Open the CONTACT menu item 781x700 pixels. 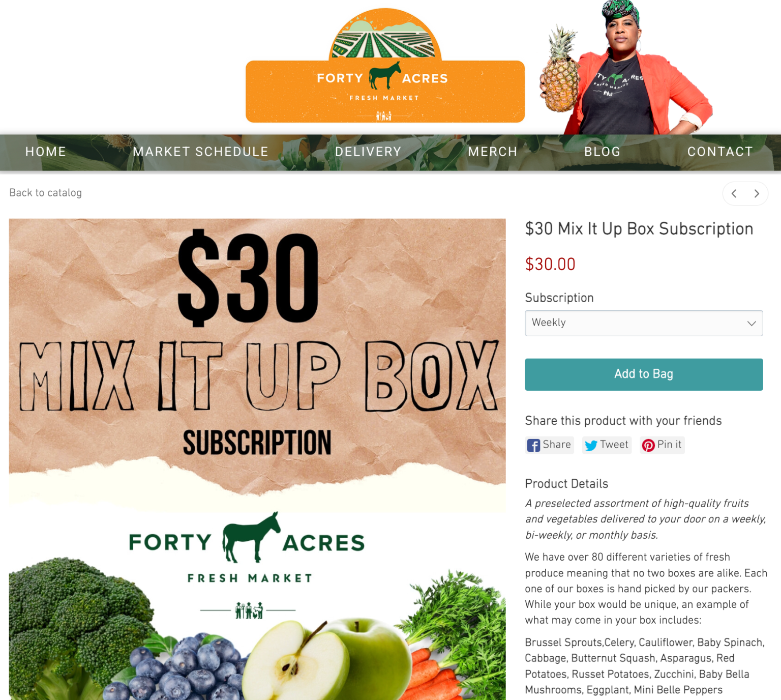720,152
